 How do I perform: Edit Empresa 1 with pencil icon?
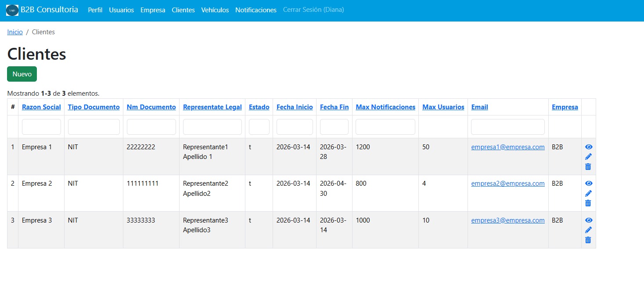coord(589,157)
